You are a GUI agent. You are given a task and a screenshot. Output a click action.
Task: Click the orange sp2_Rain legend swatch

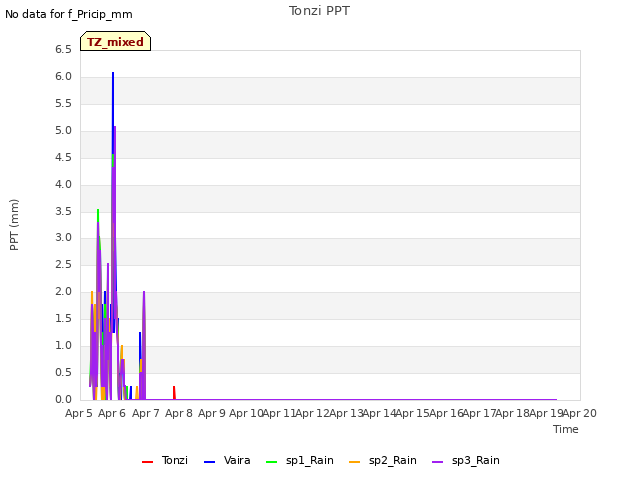point(355,462)
